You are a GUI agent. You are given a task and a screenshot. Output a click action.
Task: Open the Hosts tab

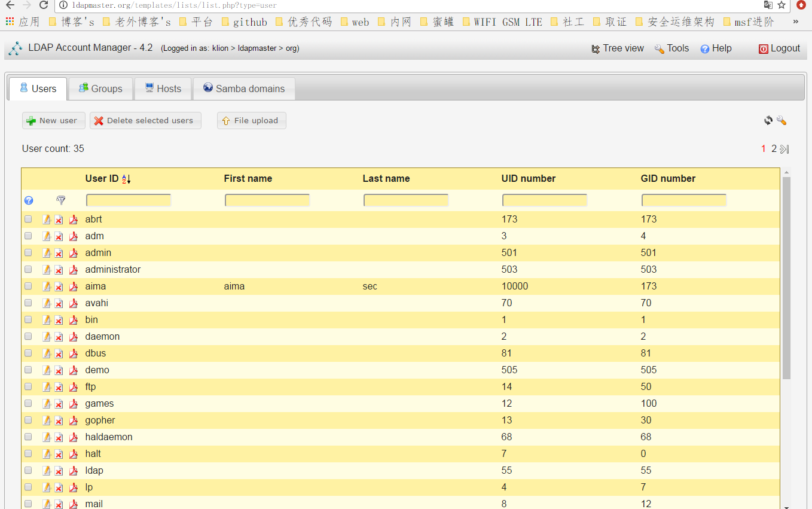[163, 89]
